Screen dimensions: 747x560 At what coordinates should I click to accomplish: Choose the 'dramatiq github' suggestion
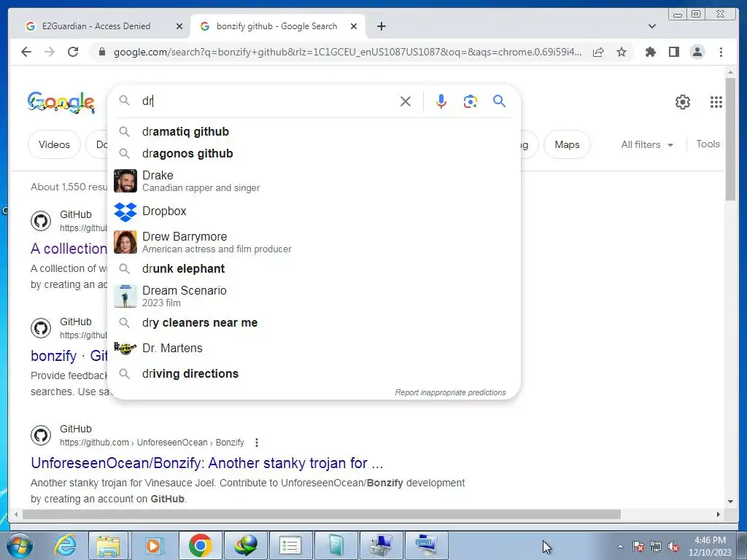click(314, 131)
